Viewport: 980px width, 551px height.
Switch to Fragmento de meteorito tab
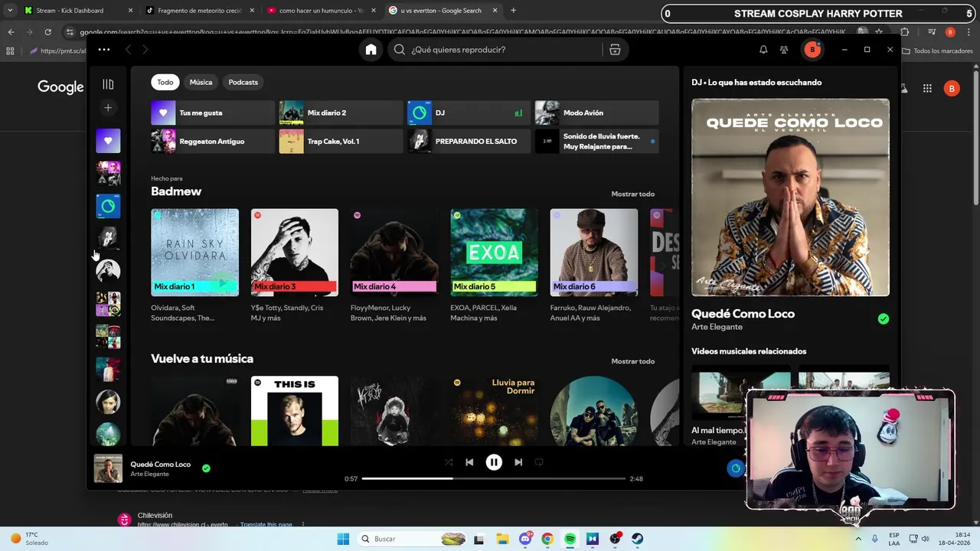pyautogui.click(x=199, y=11)
